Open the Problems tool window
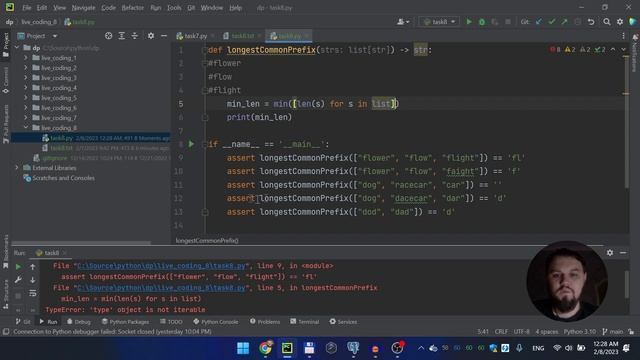The image size is (640, 360). point(265,322)
